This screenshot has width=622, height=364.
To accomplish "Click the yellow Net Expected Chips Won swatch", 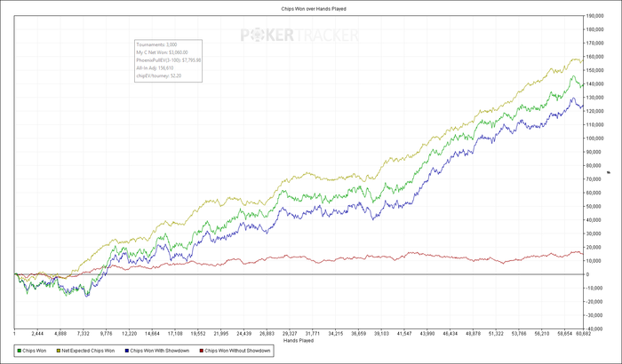I will [58, 351].
